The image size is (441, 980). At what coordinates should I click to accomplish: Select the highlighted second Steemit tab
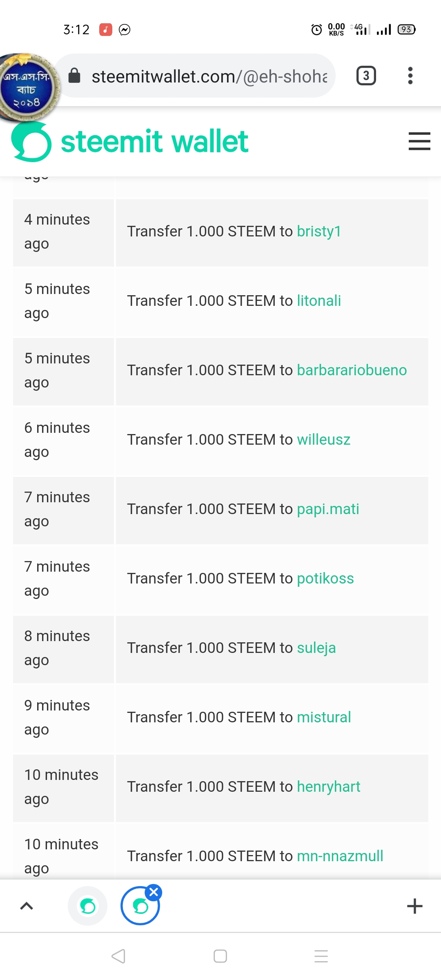coord(140,906)
